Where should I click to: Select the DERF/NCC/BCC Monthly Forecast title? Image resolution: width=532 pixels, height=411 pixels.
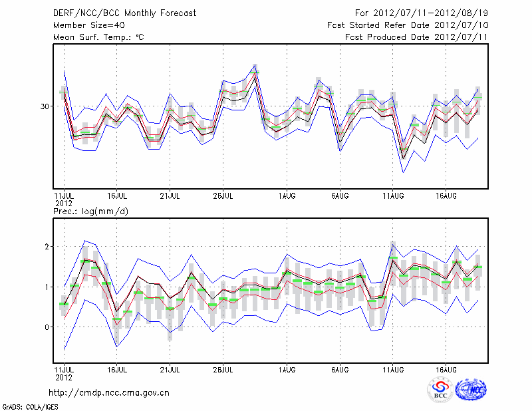(125, 13)
